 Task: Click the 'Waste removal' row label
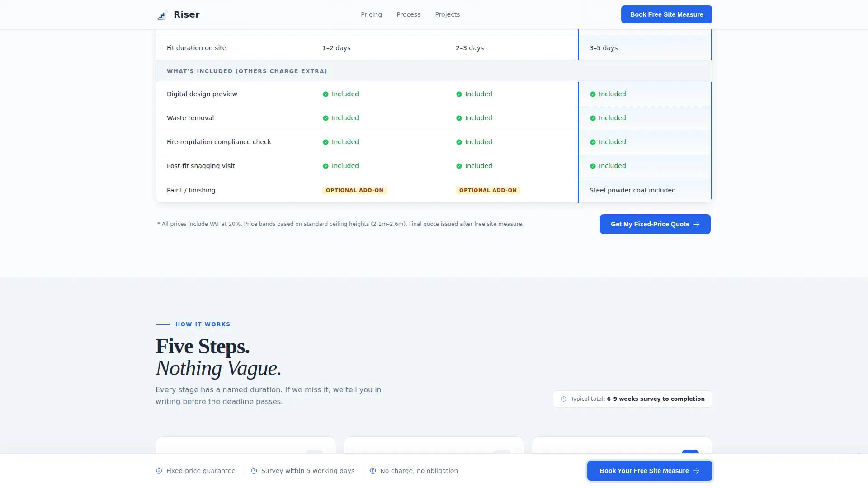190,118
